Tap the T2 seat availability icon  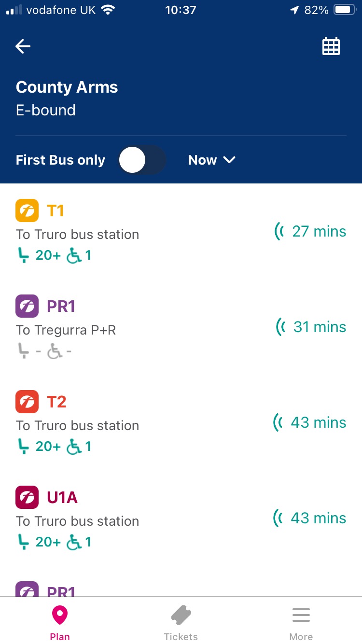point(23,447)
